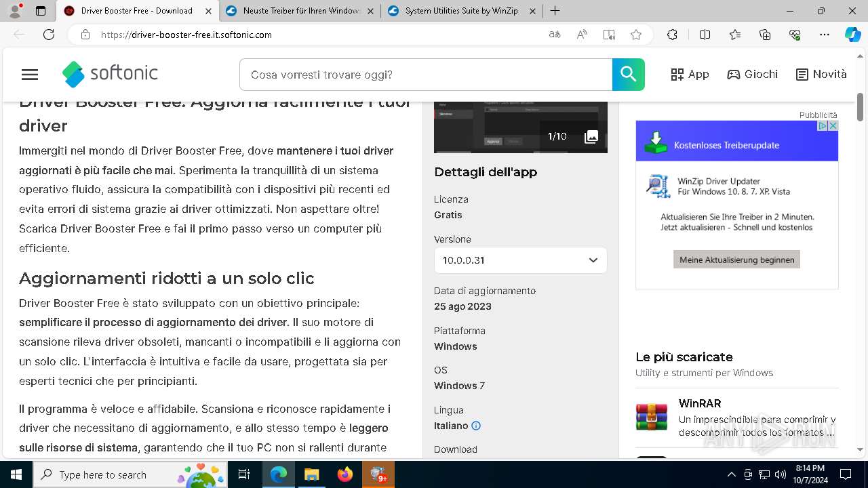Open Edge profile icon
Viewport: 868px width, 488px height.
[15, 11]
